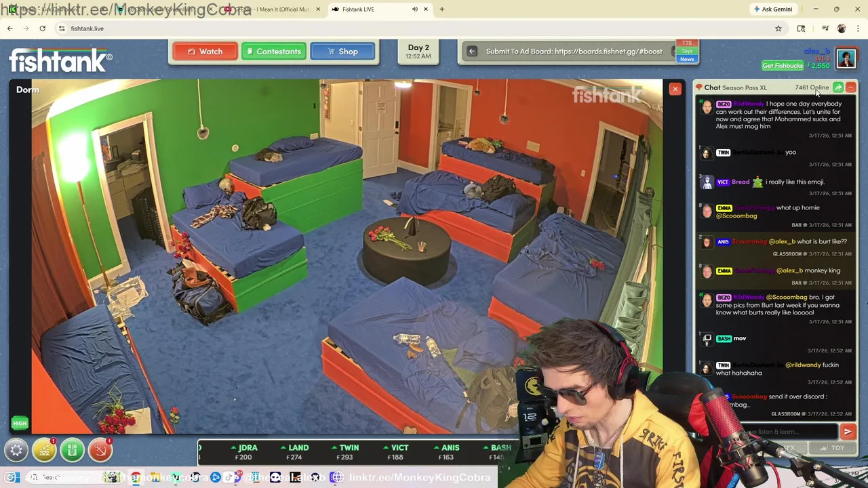Select VICT in the stock ticker
The height and width of the screenshot is (488, 868).
[x=396, y=452]
